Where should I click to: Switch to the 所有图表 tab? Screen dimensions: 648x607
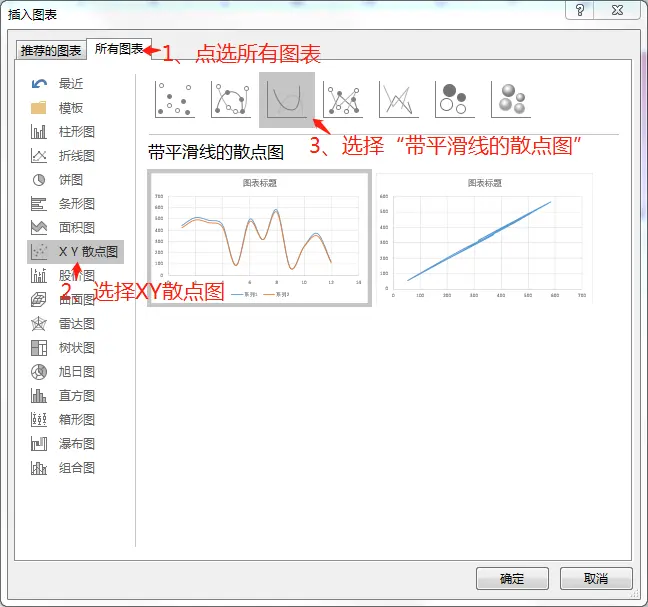click(119, 49)
